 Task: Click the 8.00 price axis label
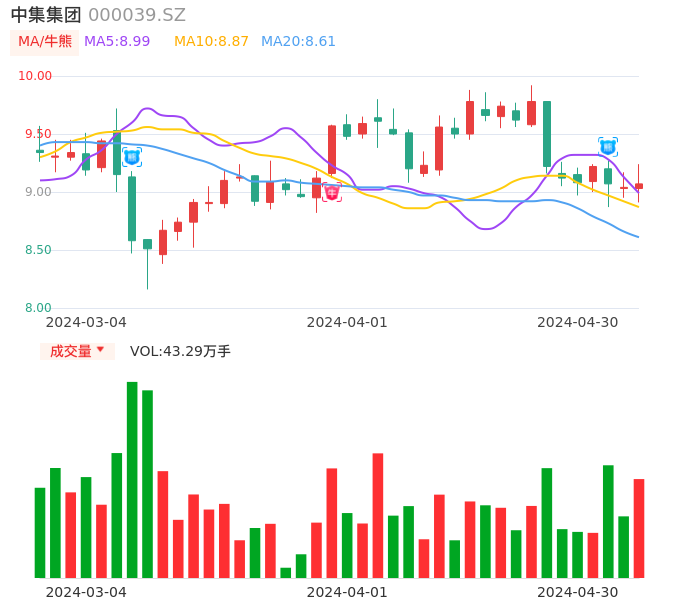tap(38, 308)
